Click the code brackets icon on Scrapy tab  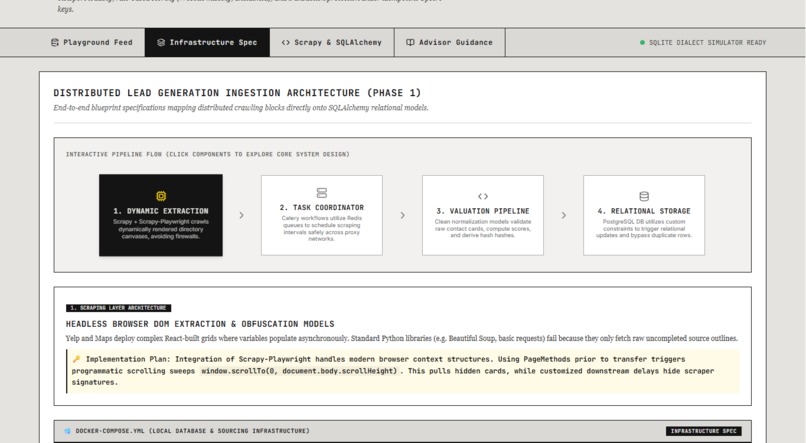click(286, 43)
